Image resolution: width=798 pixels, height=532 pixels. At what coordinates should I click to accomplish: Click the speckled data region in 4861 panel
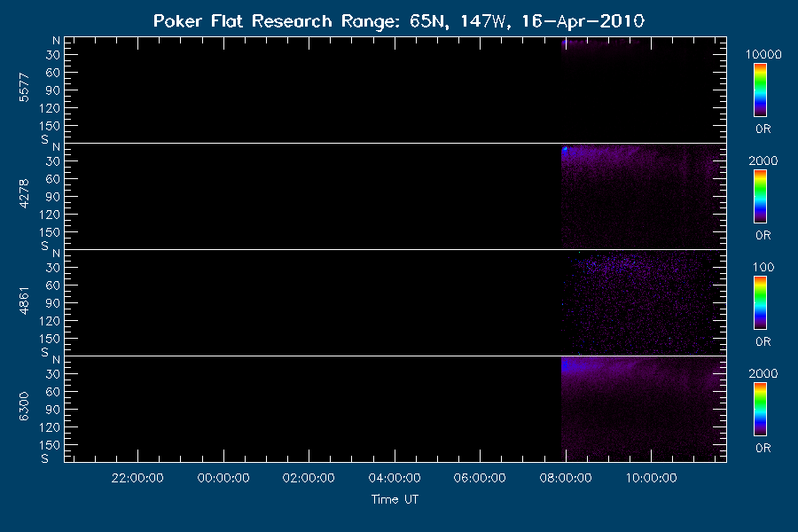[x=641, y=303]
